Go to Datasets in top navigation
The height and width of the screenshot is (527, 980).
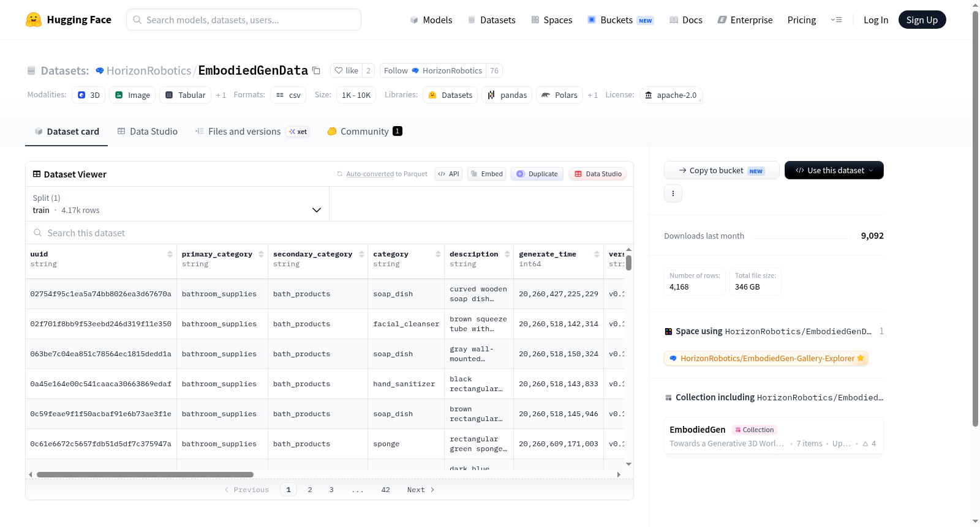pyautogui.click(x=492, y=20)
